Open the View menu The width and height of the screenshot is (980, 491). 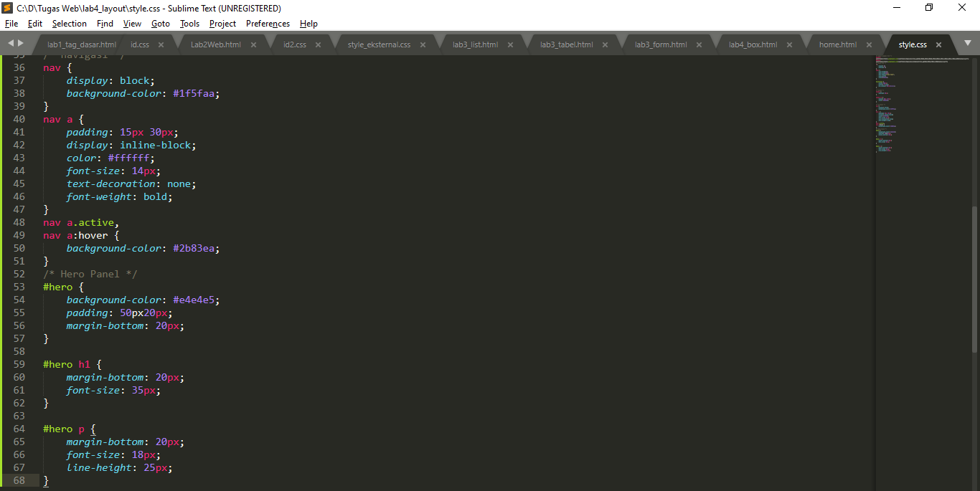(x=132, y=24)
